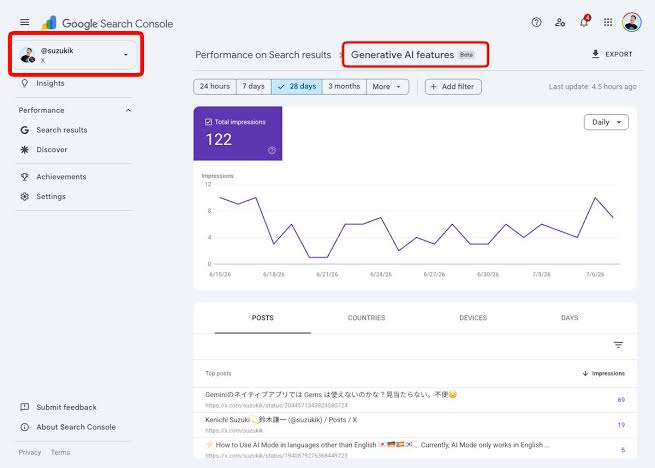Screen dimensions: 655x468
Task: Click the table filter rows icon
Action: point(618,345)
